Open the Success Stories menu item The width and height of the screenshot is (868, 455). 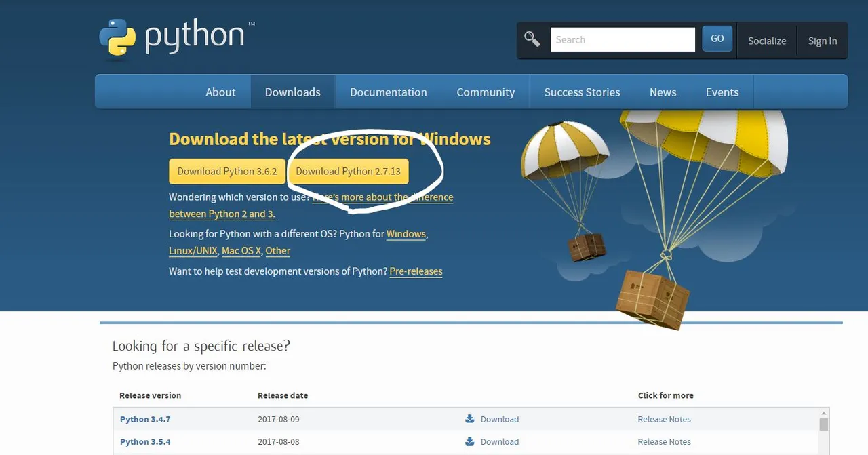coord(582,92)
